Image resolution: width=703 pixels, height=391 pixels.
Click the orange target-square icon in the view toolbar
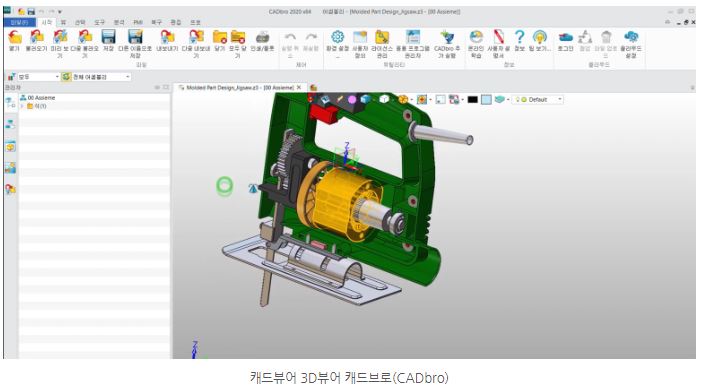421,100
